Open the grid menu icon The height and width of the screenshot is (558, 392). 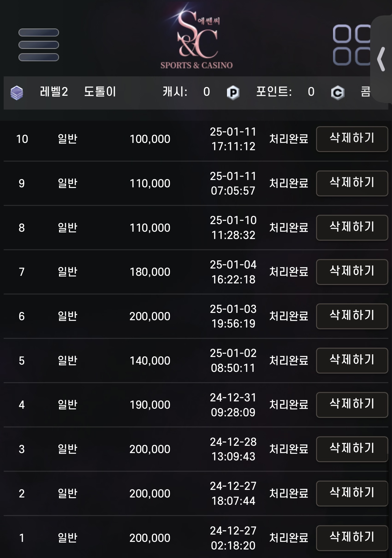pyautogui.click(x=352, y=45)
